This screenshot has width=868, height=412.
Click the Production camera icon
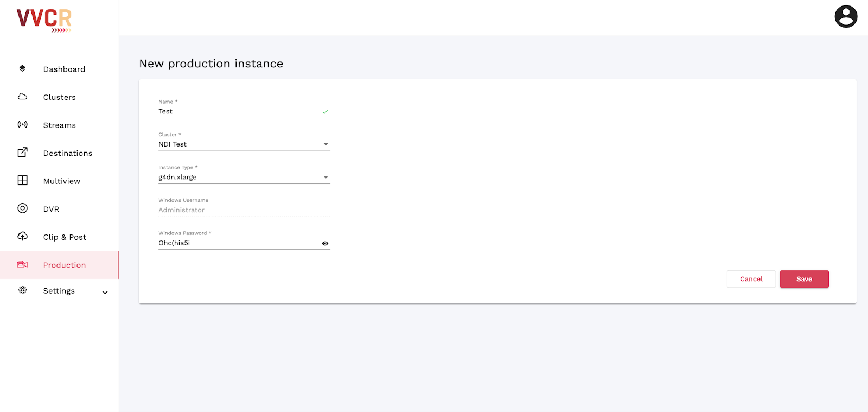pos(22,264)
